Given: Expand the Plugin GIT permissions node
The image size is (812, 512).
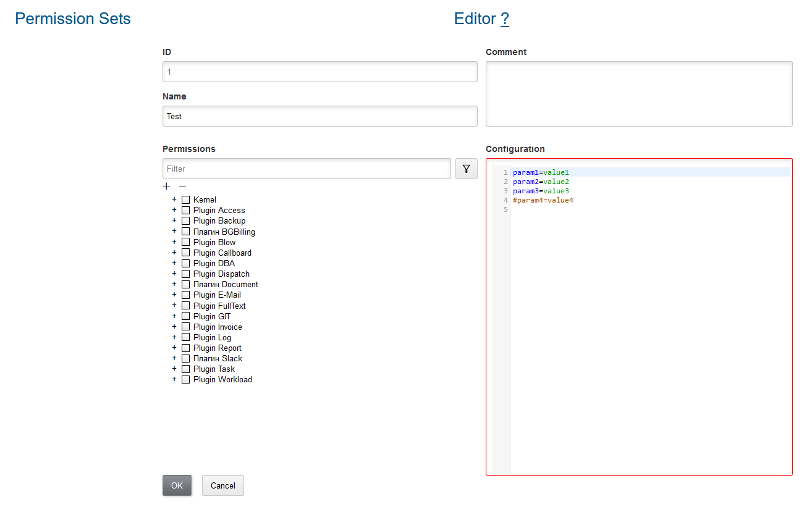Looking at the screenshot, I should pos(174,316).
